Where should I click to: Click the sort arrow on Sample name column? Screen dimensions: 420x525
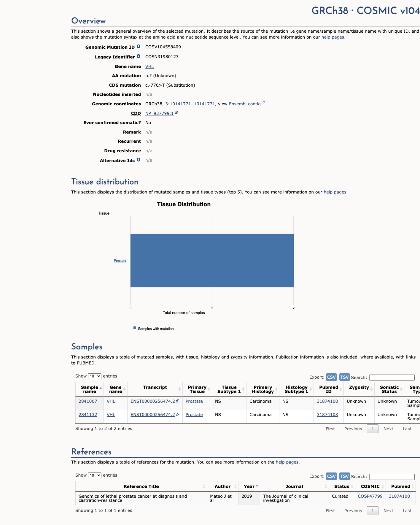pos(101,388)
